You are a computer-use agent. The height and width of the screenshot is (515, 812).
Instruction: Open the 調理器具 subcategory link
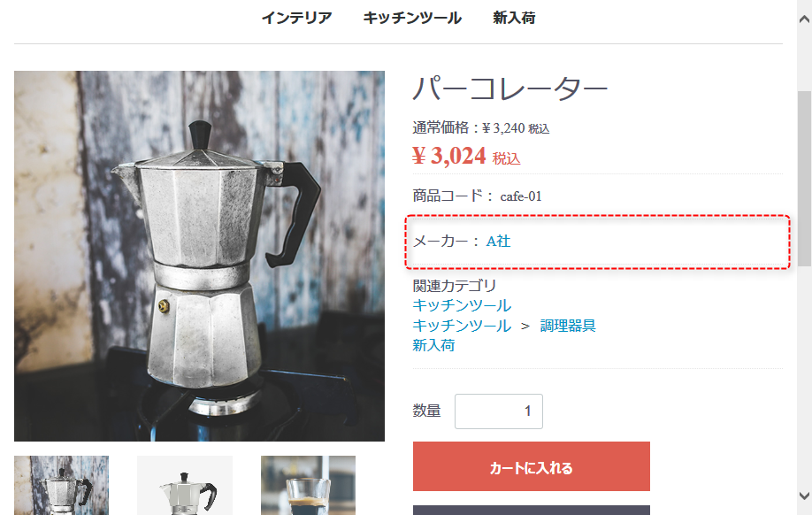pyautogui.click(x=568, y=326)
